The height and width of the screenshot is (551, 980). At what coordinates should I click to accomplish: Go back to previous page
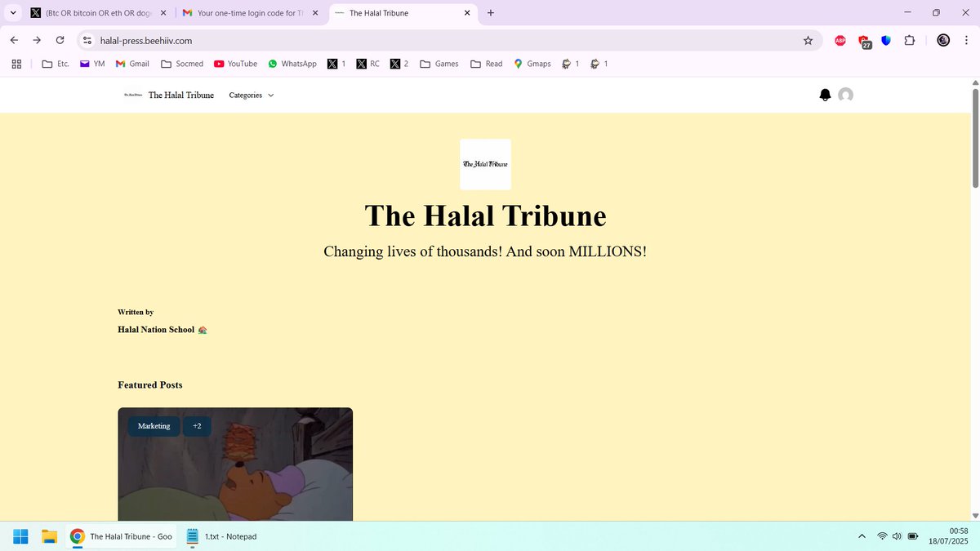click(14, 40)
